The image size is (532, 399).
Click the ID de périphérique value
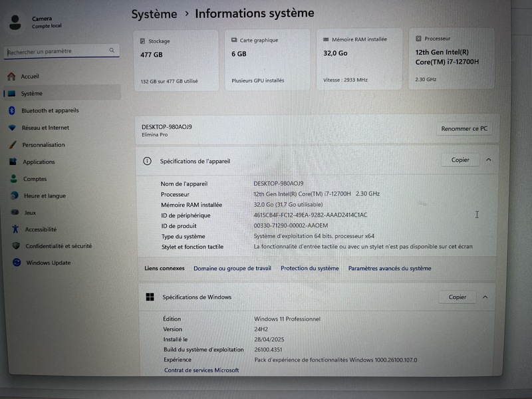[x=310, y=215]
